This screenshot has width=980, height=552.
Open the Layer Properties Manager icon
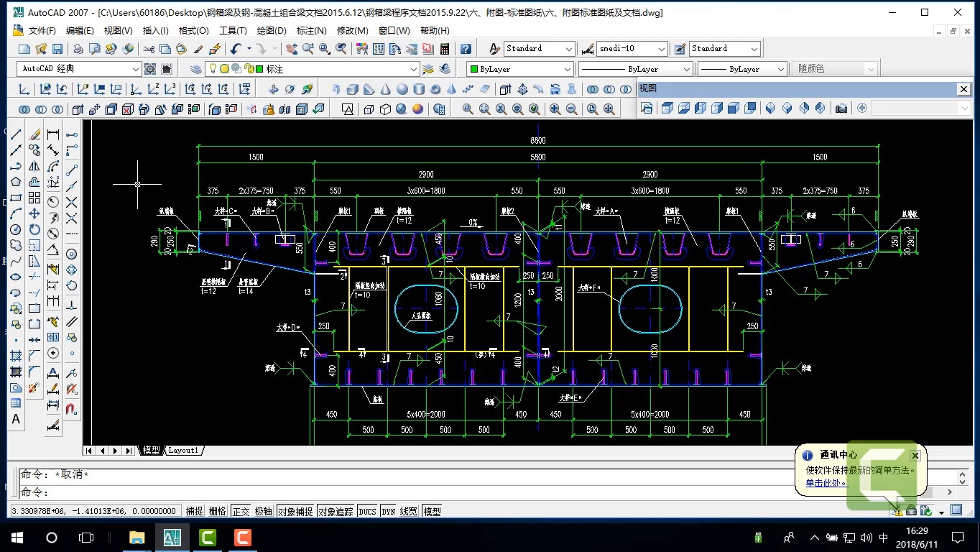195,69
